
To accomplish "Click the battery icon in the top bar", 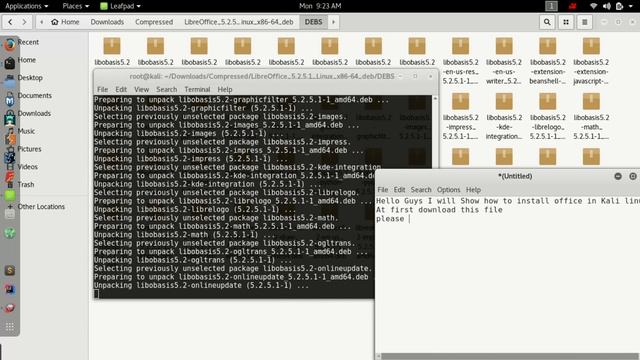I will tap(619, 6).
